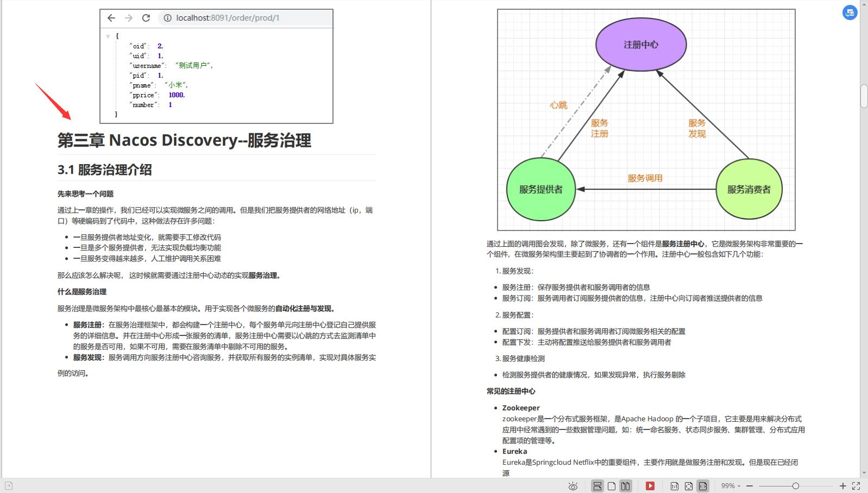This screenshot has height=493, width=868.
Task: Click the list item 3. 服务健康检测
Action: pos(520,359)
